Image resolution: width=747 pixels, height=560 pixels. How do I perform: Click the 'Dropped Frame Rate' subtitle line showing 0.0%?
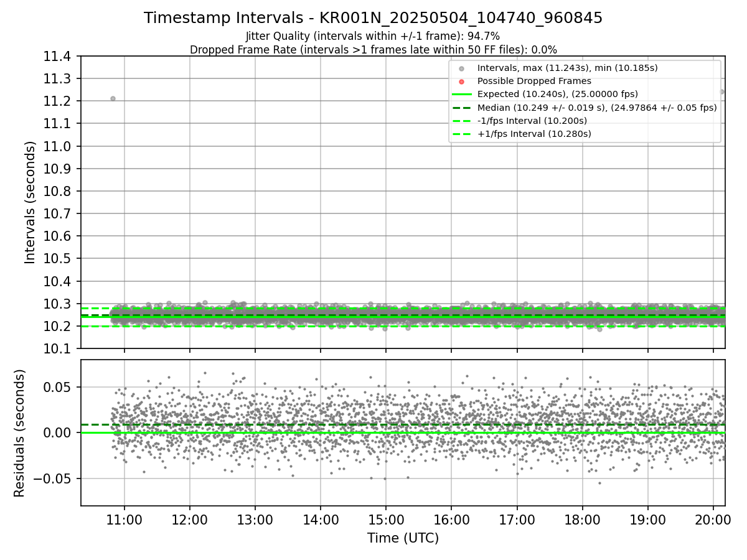[373, 50]
